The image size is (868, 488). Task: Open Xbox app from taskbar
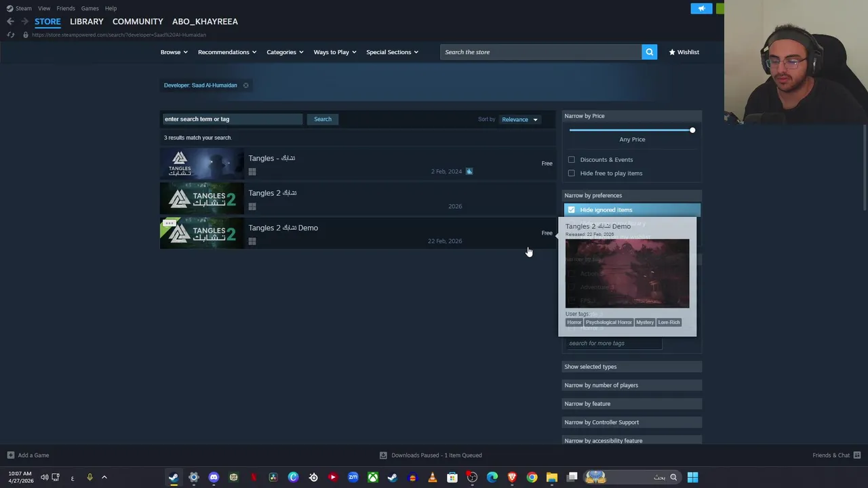[372, 477]
